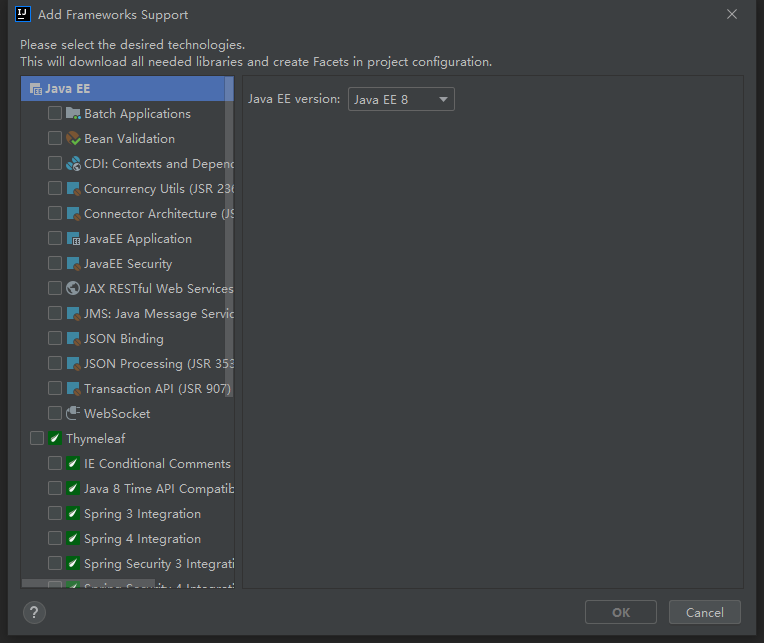Click the Spring 4 Integration leaf icon

click(73, 538)
